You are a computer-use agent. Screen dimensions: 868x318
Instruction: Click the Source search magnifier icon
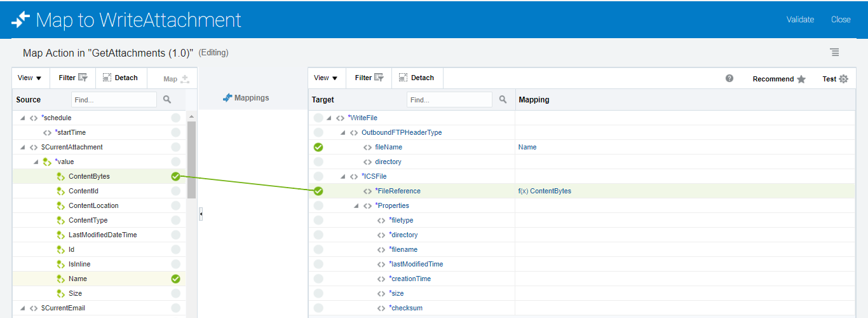tap(167, 100)
